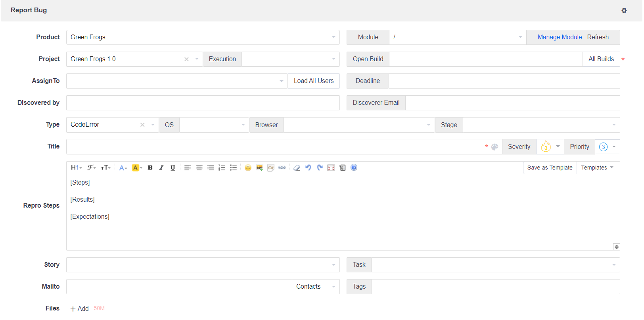The width and height of the screenshot is (644, 320).
Task: Clear the Green Frogs 1.0 project selection
Action: 186,59
